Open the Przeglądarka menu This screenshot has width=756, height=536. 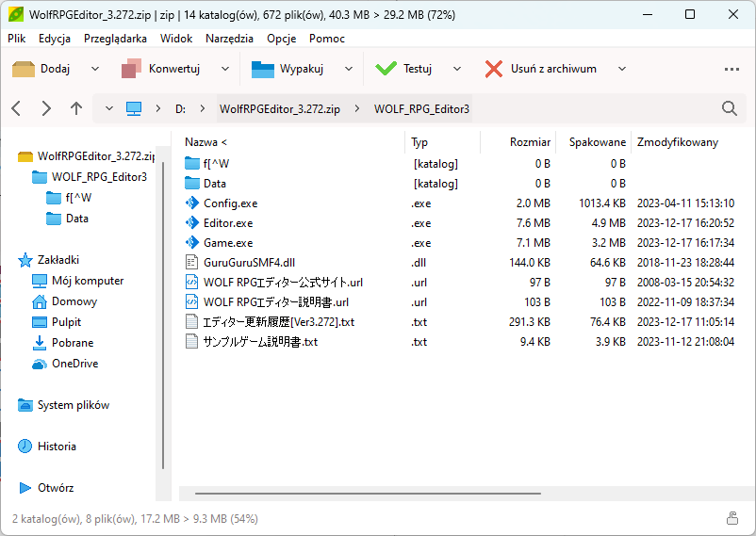click(115, 39)
